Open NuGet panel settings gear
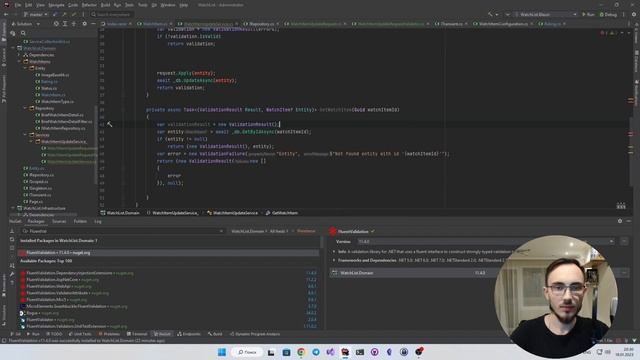 click(620, 221)
